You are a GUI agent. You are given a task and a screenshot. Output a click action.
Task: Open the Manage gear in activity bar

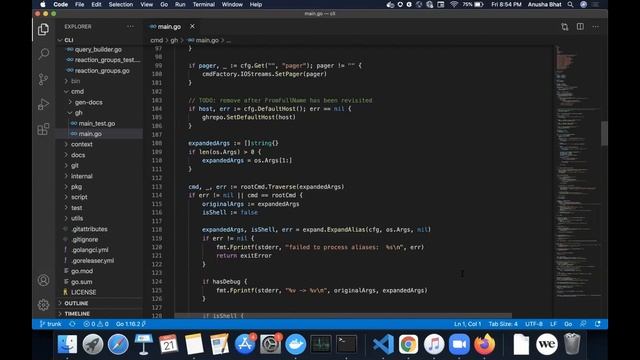(x=43, y=305)
